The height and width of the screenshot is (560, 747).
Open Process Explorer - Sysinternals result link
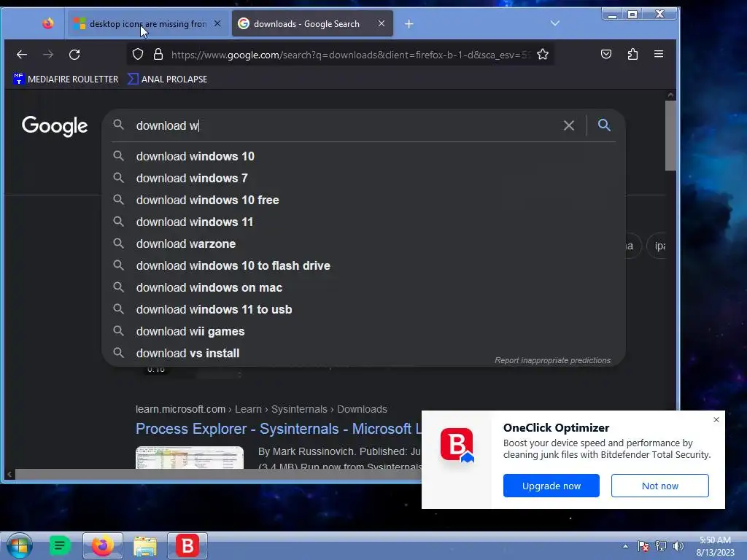pyautogui.click(x=278, y=429)
